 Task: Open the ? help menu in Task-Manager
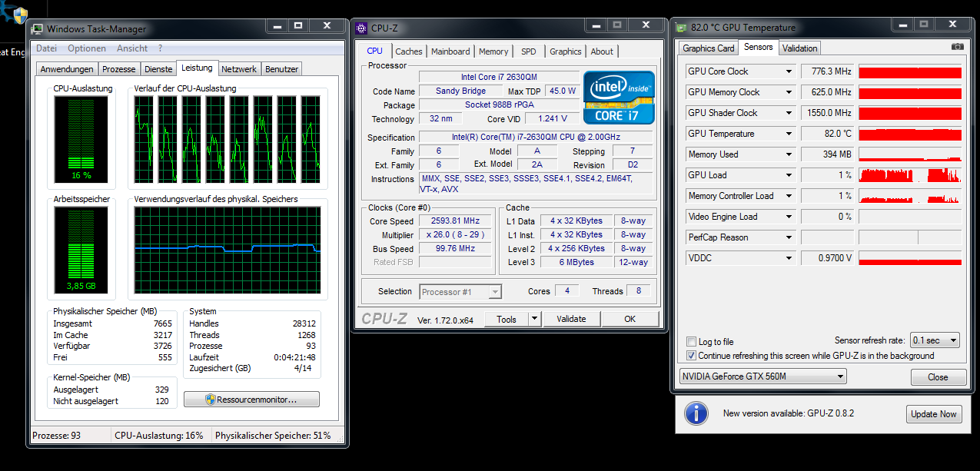point(161,48)
